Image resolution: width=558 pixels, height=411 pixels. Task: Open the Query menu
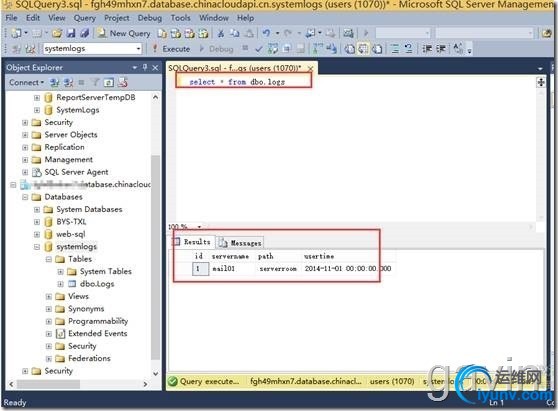point(84,18)
